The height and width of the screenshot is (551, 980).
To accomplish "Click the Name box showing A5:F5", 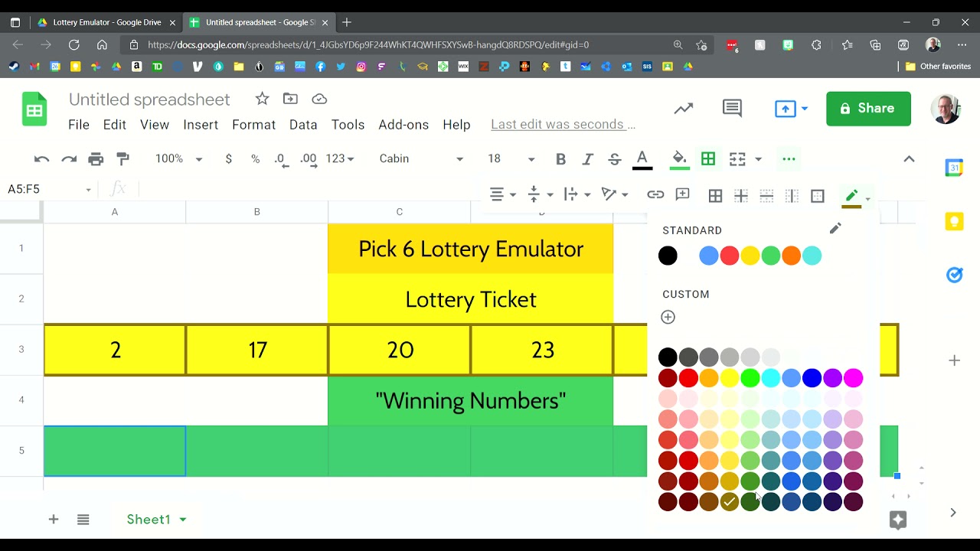I will [49, 189].
